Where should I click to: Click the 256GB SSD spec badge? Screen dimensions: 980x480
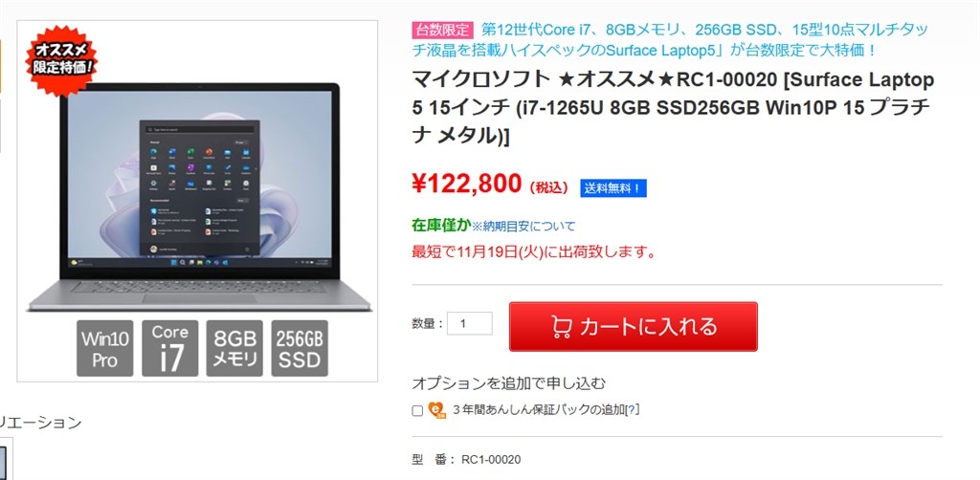(300, 348)
